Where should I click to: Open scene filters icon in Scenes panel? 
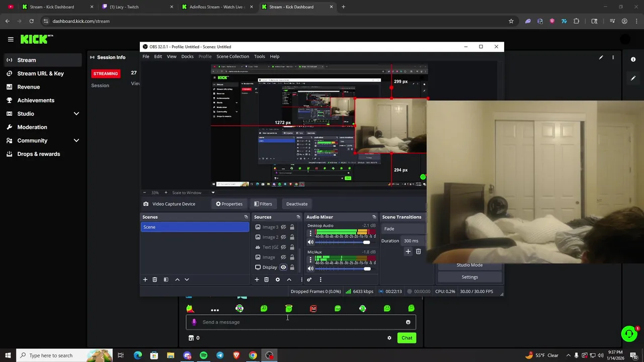166,280
